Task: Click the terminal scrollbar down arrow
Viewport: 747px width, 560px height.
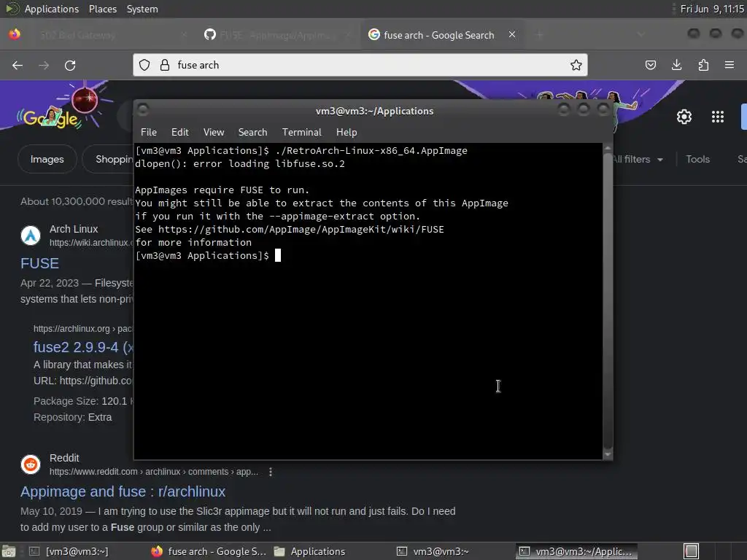Action: point(608,455)
